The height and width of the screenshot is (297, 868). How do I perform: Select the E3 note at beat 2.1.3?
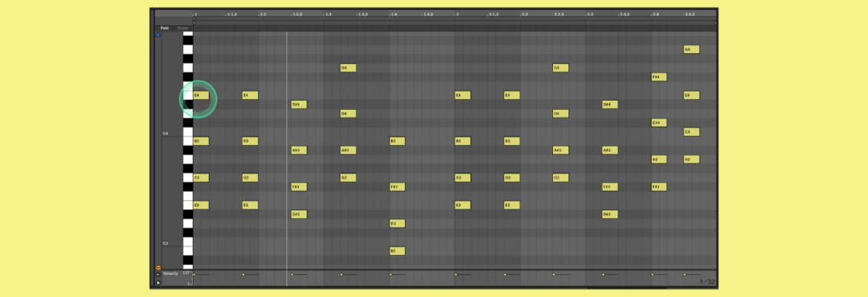[512, 205]
